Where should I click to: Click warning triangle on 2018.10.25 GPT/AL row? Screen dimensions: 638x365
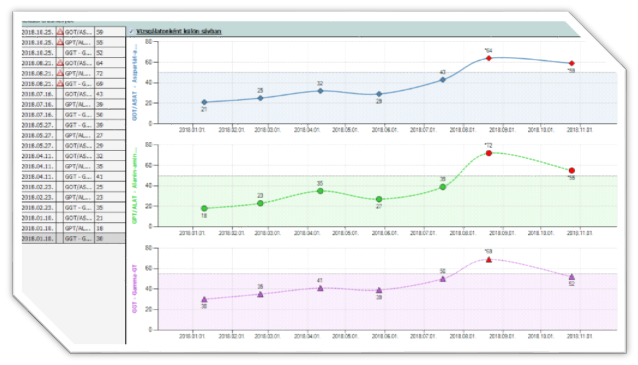pyautogui.click(x=60, y=42)
